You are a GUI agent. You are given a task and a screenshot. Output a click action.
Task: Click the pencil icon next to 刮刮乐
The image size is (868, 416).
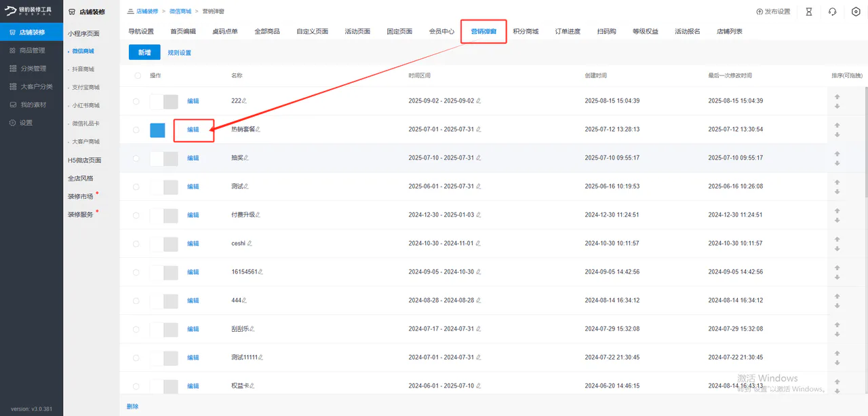tap(253, 329)
